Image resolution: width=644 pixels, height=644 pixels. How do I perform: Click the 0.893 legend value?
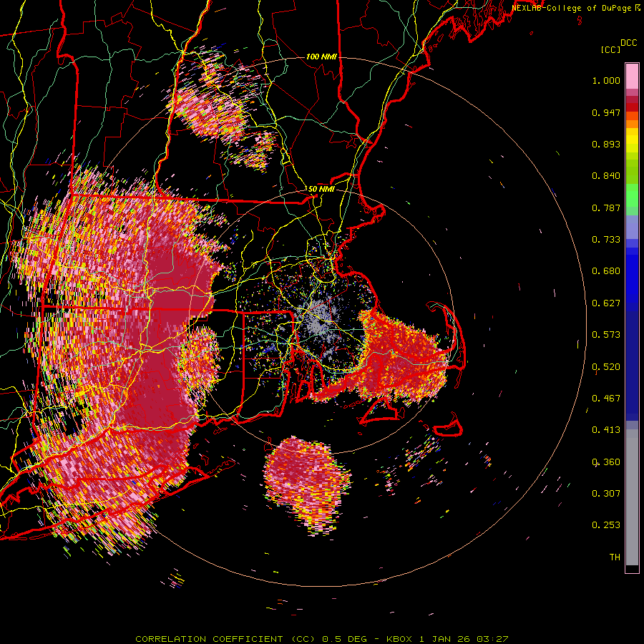[606, 144]
